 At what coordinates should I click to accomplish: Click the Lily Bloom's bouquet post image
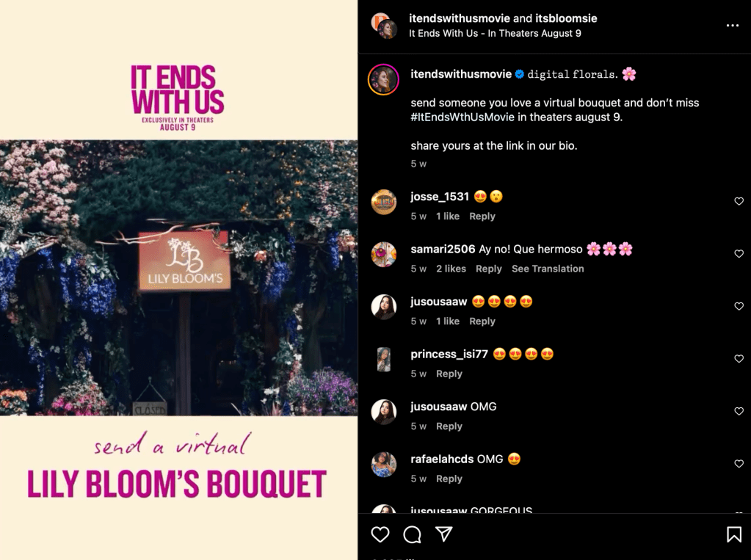pos(178,278)
